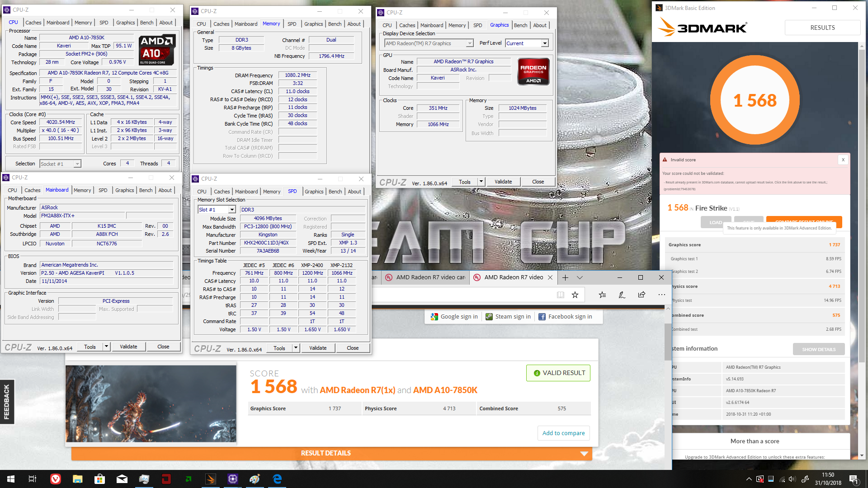Open the Edge favorites hub icon
Screen dimensions: 868x488
tap(602, 295)
